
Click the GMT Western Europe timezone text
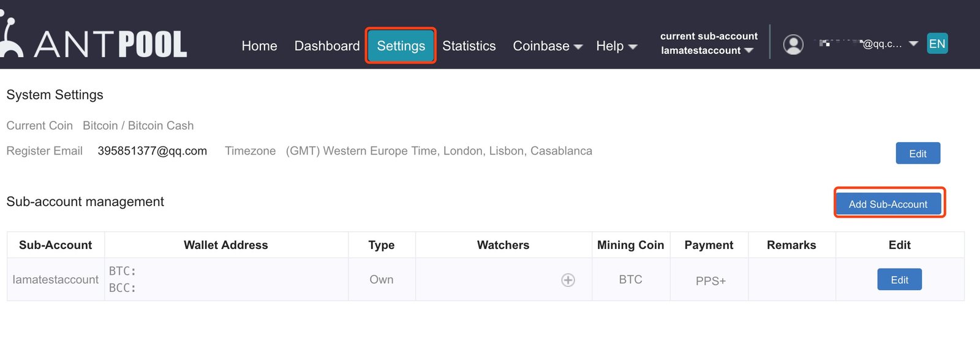[x=439, y=151]
